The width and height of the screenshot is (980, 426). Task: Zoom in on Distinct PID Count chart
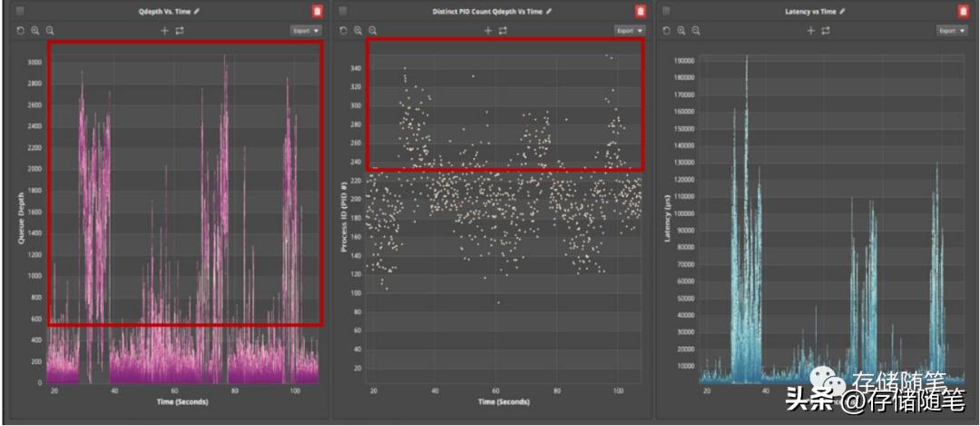(x=358, y=30)
